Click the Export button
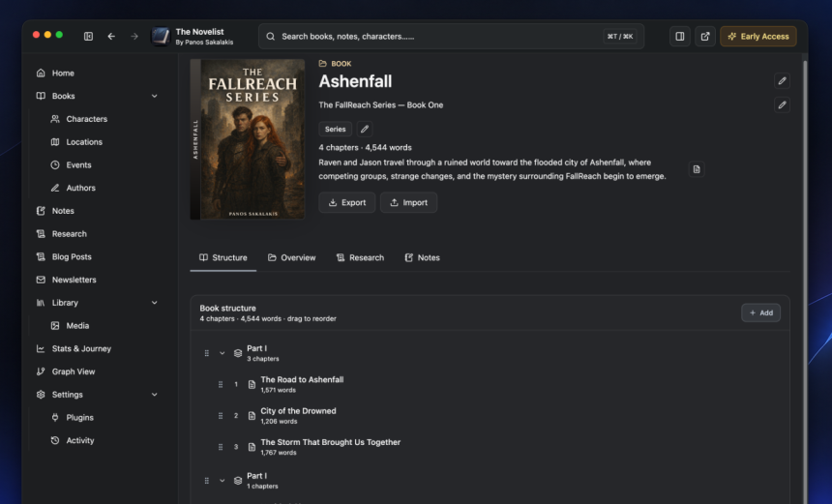 (x=347, y=202)
